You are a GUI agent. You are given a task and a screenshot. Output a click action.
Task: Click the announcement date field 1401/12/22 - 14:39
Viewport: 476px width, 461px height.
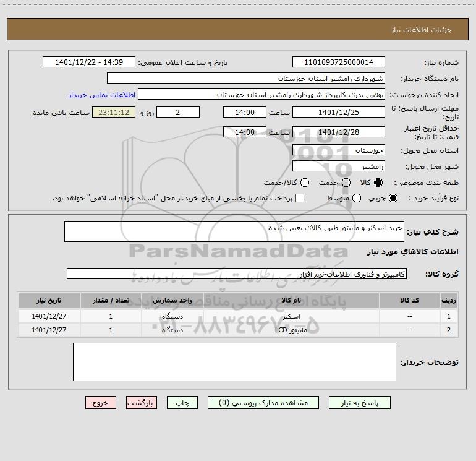click(x=89, y=62)
